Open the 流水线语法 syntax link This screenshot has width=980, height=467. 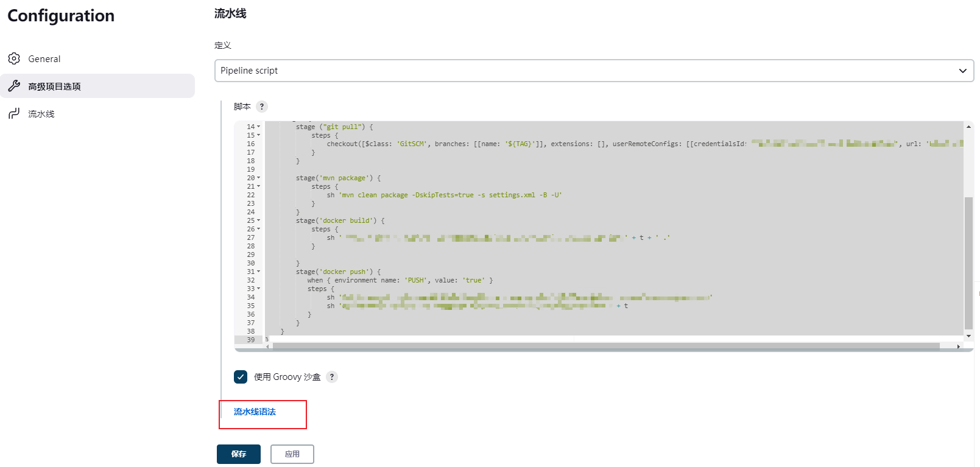click(x=255, y=412)
